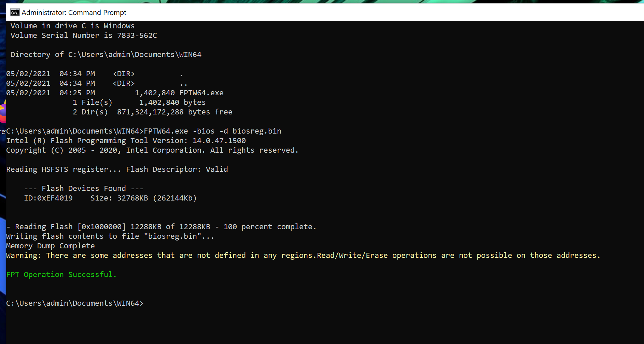
Task: Click the '871,324,172,288 bytes free' text
Action: pyautogui.click(x=174, y=112)
